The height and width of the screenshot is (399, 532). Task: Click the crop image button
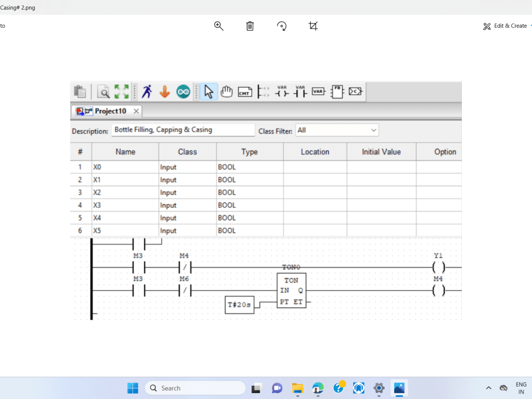[313, 26]
